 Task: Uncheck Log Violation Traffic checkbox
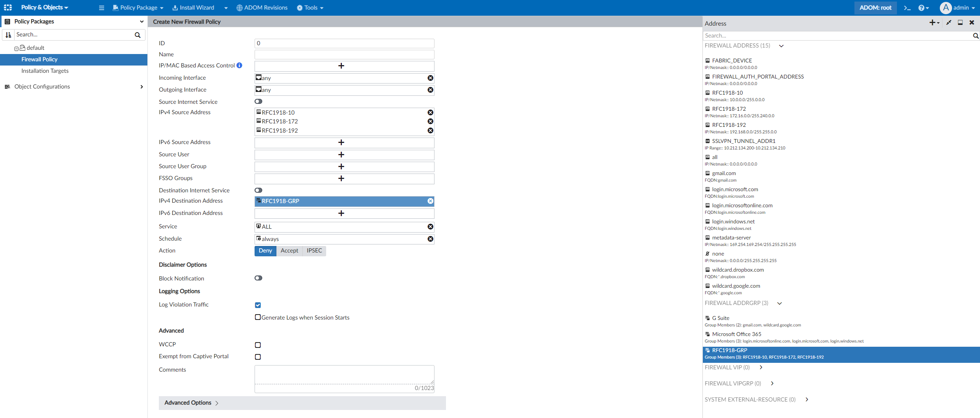(x=258, y=305)
